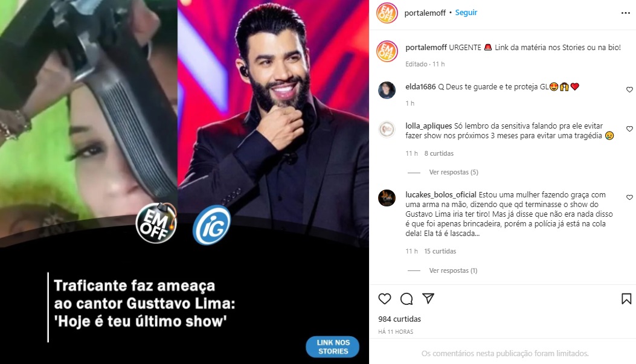Open the 984 curtidas likes list
The height and width of the screenshot is (364, 636).
[399, 319]
